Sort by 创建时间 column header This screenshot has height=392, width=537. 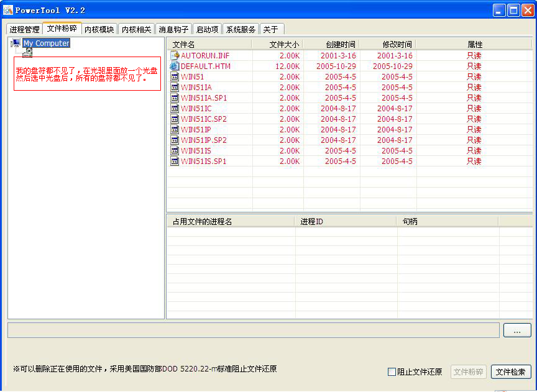point(331,44)
